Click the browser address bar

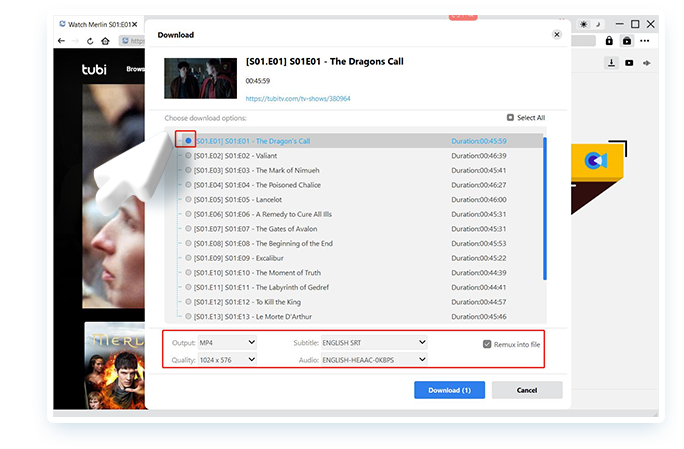pos(132,41)
